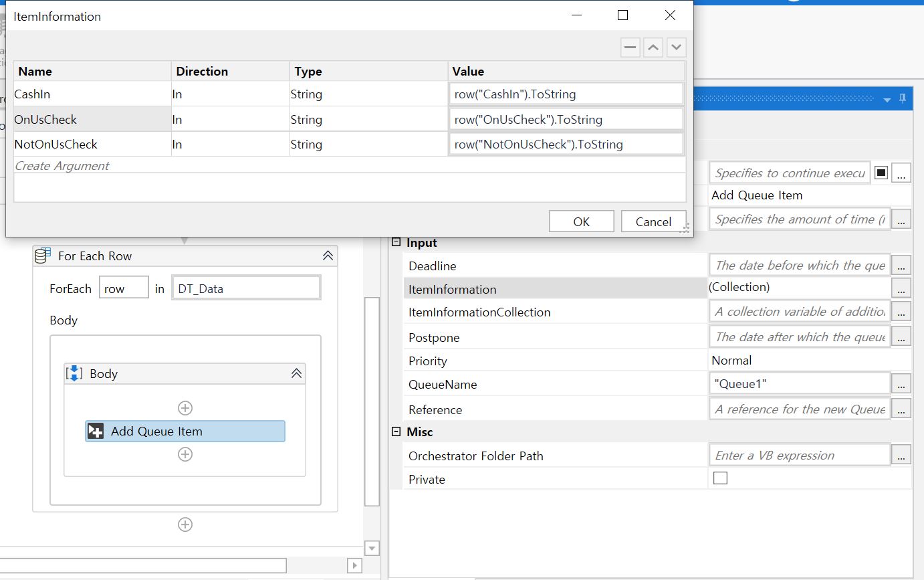This screenshot has height=580, width=924.
Task: Click the Deadline input field
Action: [x=800, y=266]
